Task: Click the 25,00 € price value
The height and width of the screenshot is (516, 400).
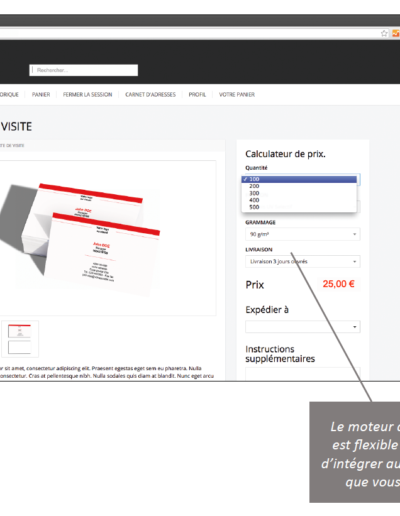Action: point(338,284)
